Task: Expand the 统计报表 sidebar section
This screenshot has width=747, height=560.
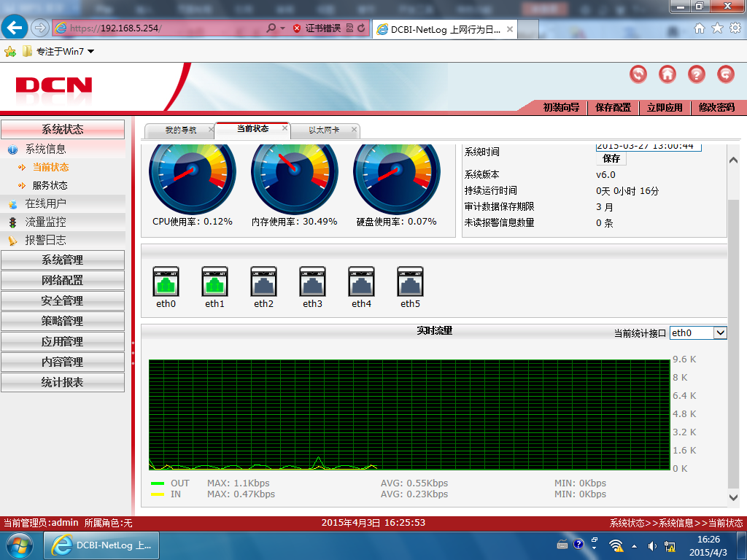Action: [63, 382]
